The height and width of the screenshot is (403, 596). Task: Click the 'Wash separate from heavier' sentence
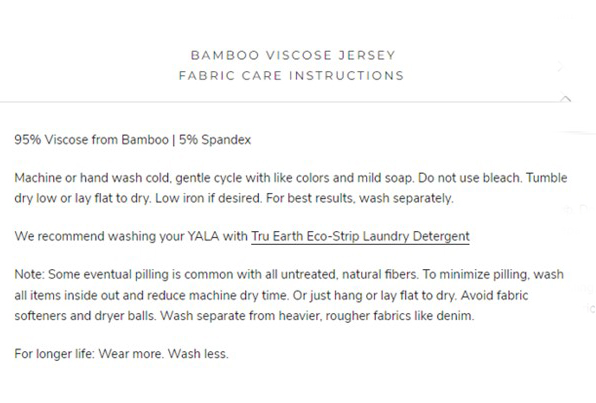point(317,316)
